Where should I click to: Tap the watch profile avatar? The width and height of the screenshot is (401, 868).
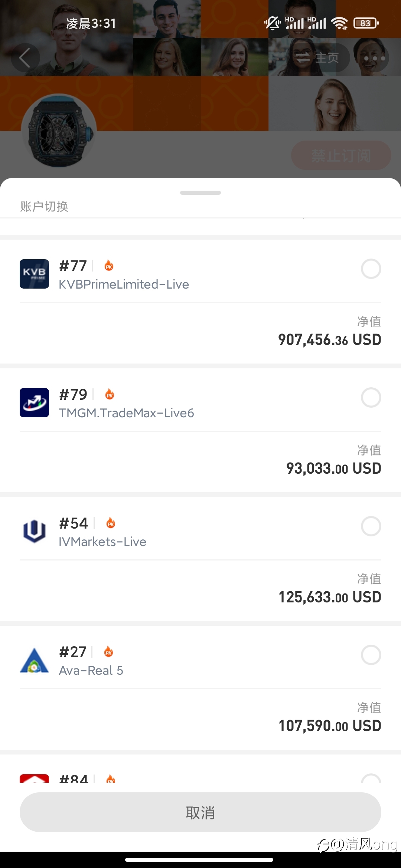point(59,131)
